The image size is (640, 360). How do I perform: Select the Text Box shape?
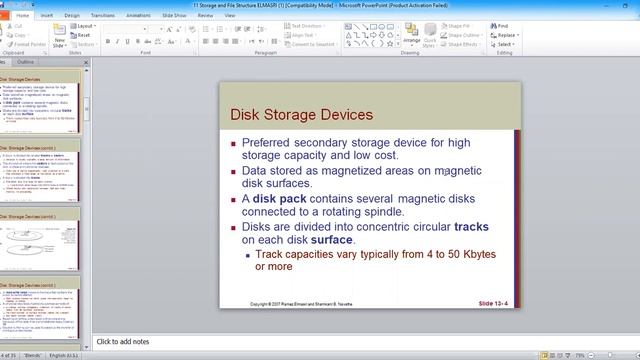coord(348,27)
